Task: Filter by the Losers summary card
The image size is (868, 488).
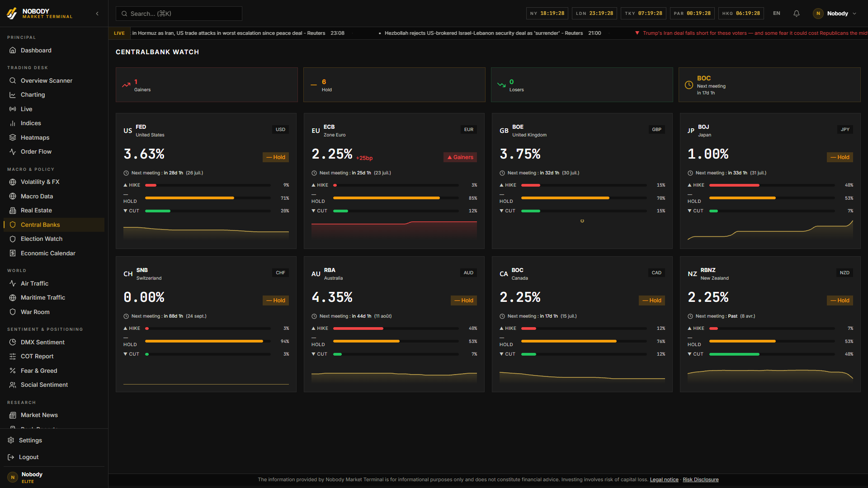Action: click(582, 85)
